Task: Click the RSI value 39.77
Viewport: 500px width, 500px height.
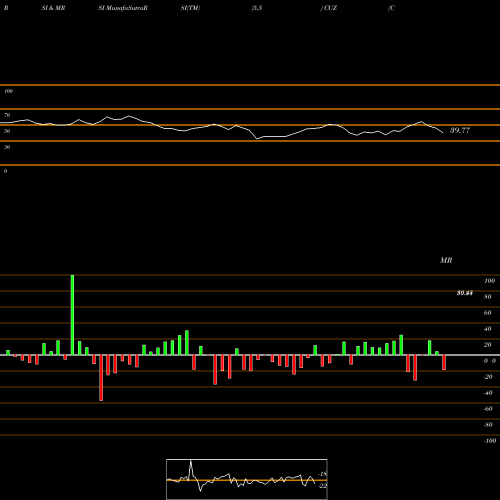Action: 460,130
